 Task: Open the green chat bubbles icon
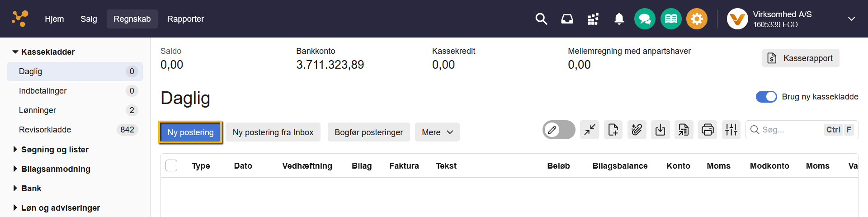(x=645, y=19)
